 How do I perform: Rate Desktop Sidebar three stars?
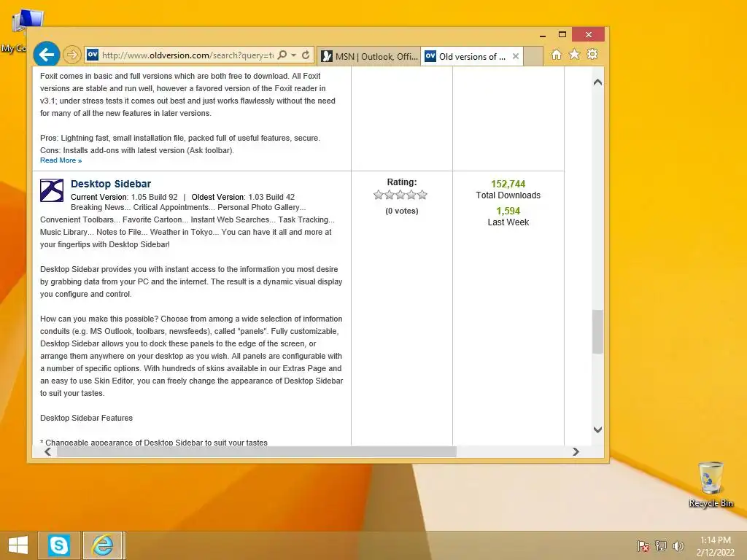[400, 195]
